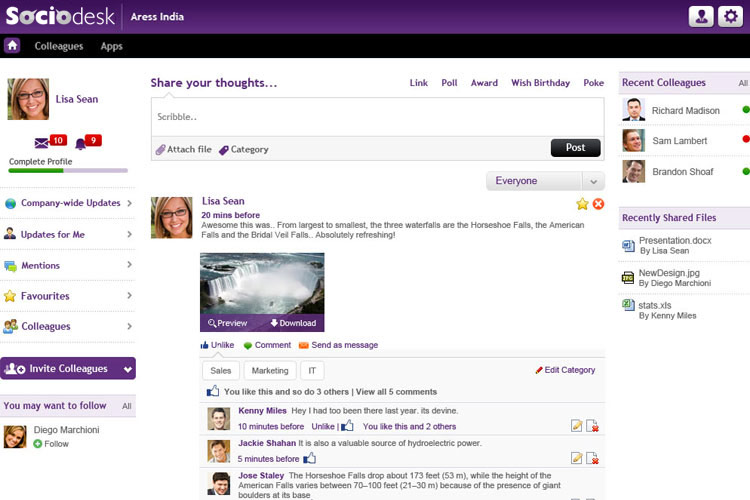Open the messages envelope icon with 10 badge
This screenshot has width=750, height=500.
42,143
